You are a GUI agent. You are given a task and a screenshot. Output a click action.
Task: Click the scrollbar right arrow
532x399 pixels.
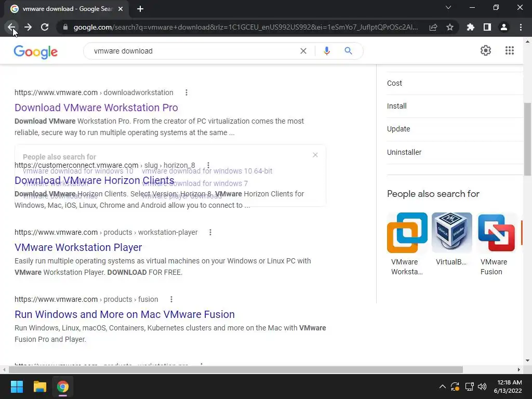(519, 369)
